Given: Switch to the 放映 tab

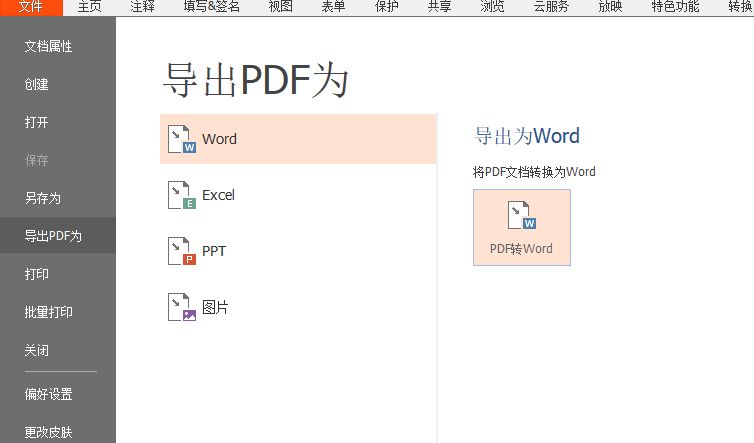Looking at the screenshot, I should [610, 7].
